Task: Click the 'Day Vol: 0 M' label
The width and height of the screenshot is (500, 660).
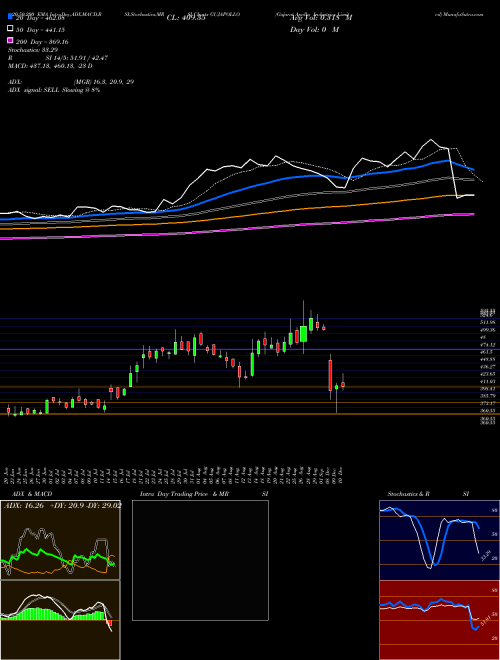Action: pos(314,30)
